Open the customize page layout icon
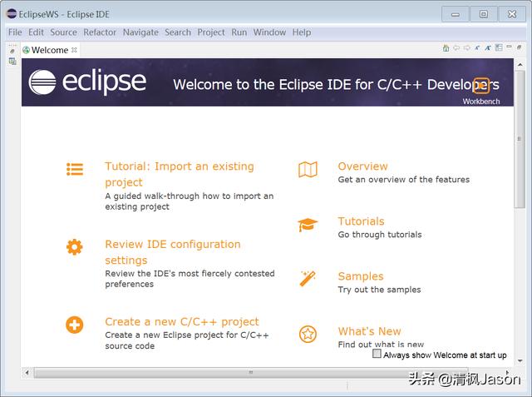532x397 pixels. pyautogui.click(x=499, y=48)
